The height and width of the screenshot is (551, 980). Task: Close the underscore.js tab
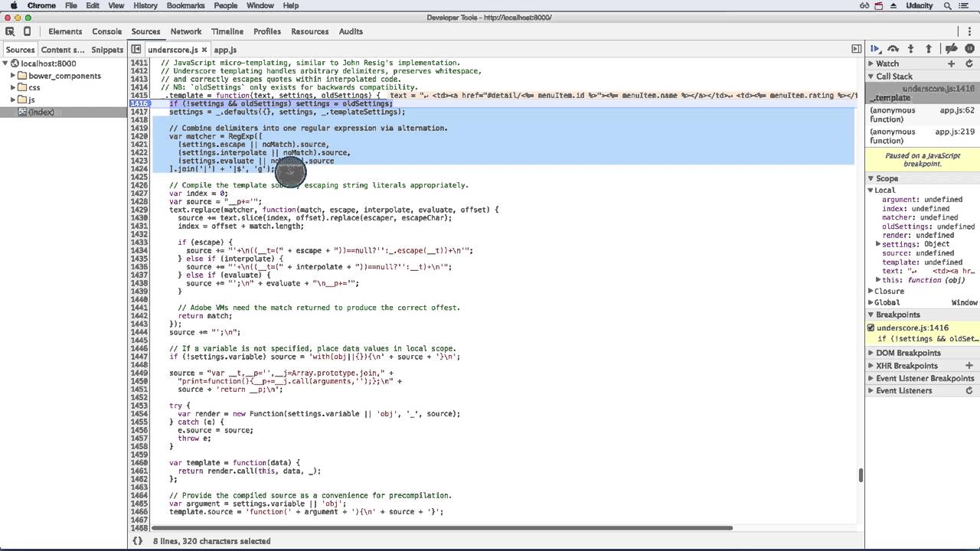click(x=204, y=50)
